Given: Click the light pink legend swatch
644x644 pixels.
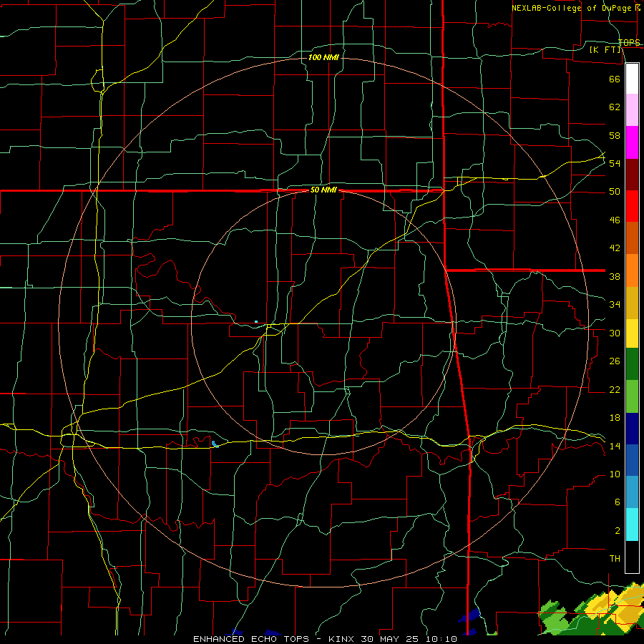Looking at the screenshot, I should pos(632,110).
